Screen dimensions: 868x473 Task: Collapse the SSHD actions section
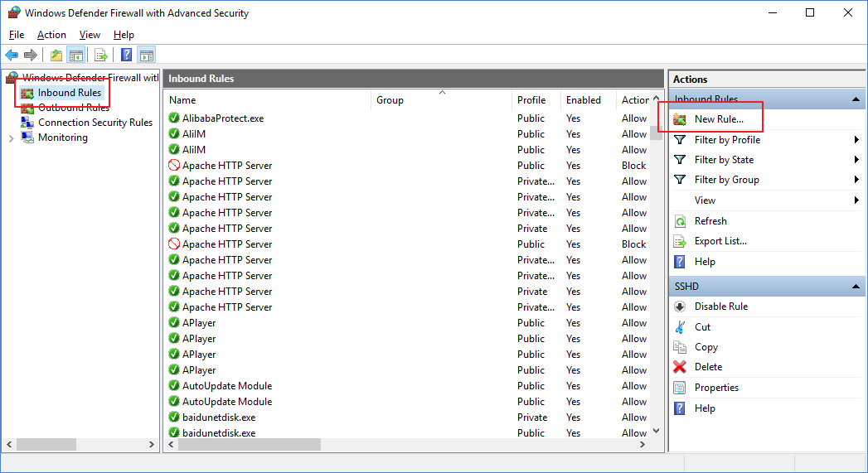(x=856, y=287)
